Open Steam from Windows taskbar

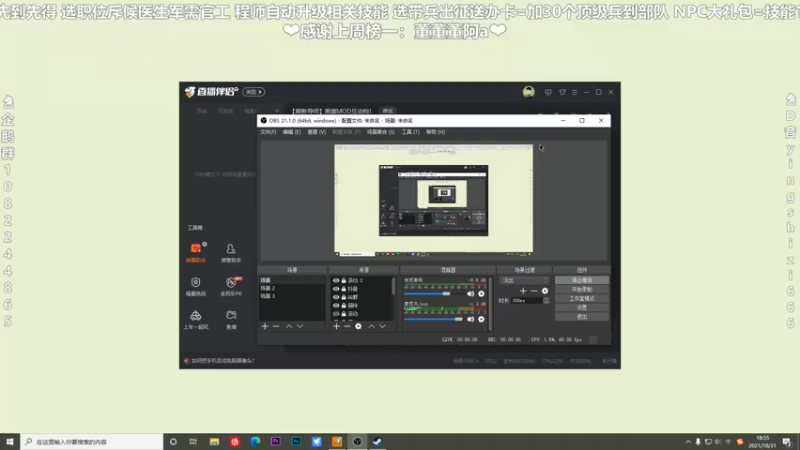(378, 442)
